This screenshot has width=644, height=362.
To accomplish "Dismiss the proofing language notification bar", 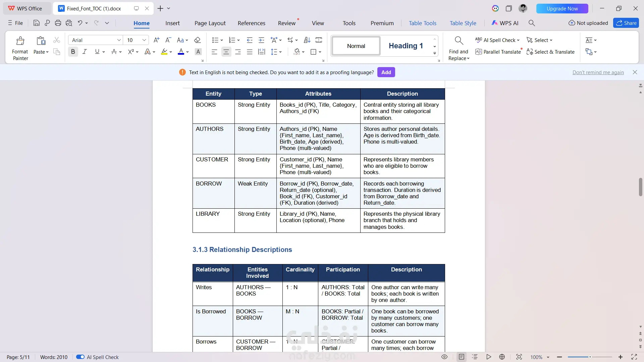I will (635, 72).
